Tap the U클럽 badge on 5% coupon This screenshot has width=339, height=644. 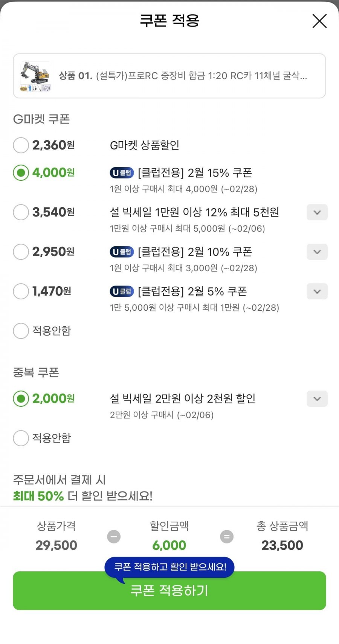click(122, 291)
